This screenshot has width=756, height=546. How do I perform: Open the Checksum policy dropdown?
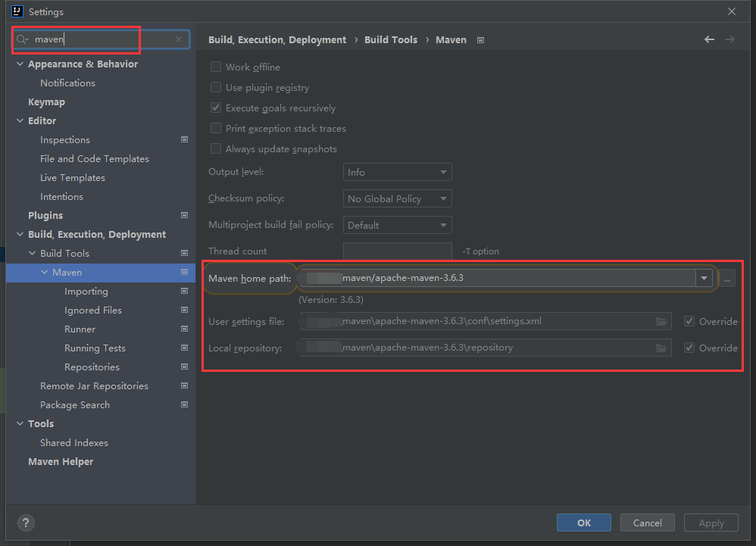[397, 198]
